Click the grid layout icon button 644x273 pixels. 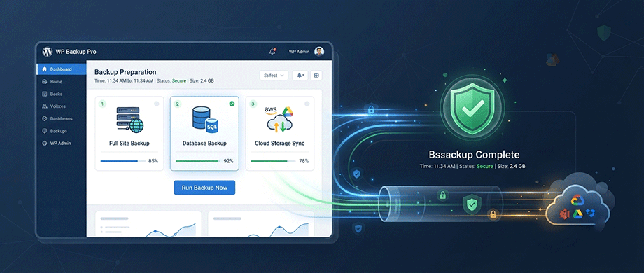(316, 75)
